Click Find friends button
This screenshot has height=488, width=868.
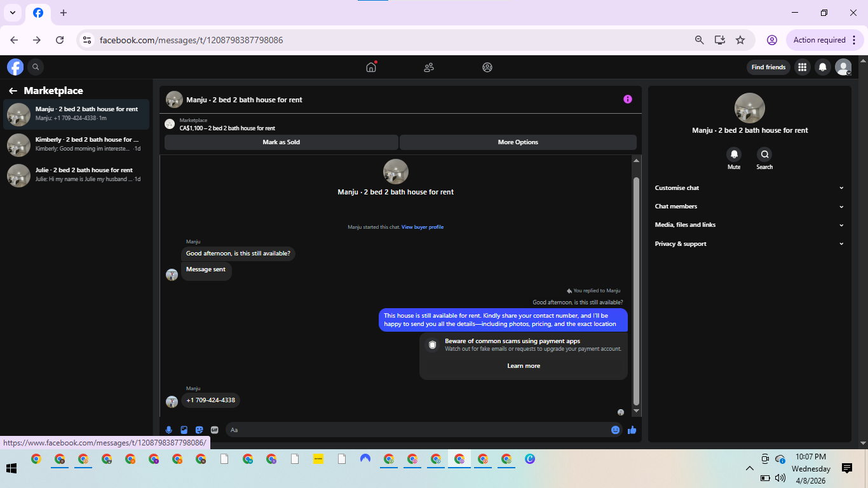coord(768,67)
